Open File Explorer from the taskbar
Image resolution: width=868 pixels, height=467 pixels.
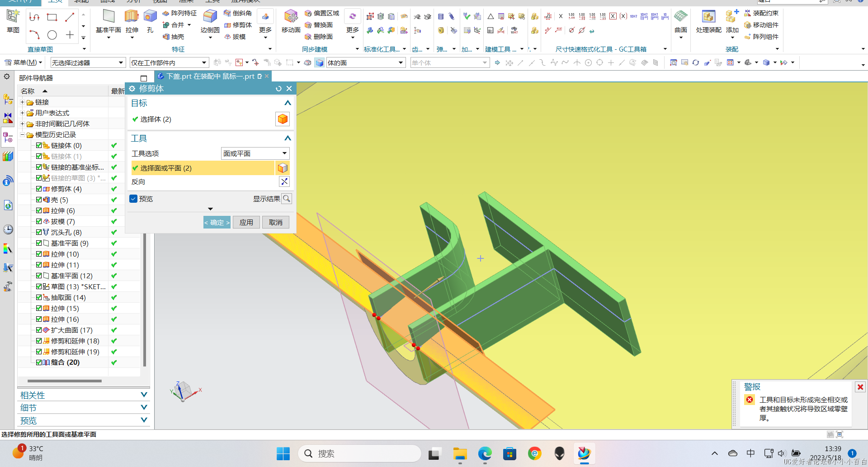pos(460,453)
